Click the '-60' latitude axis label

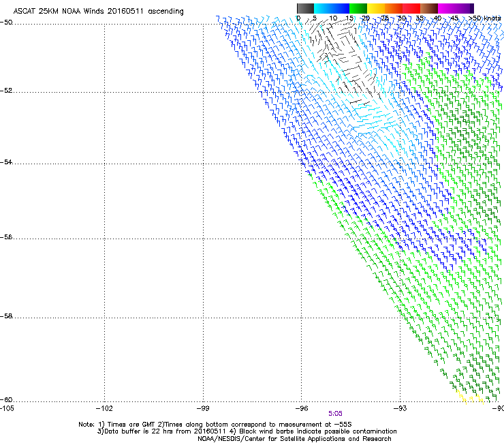[x=6, y=399]
